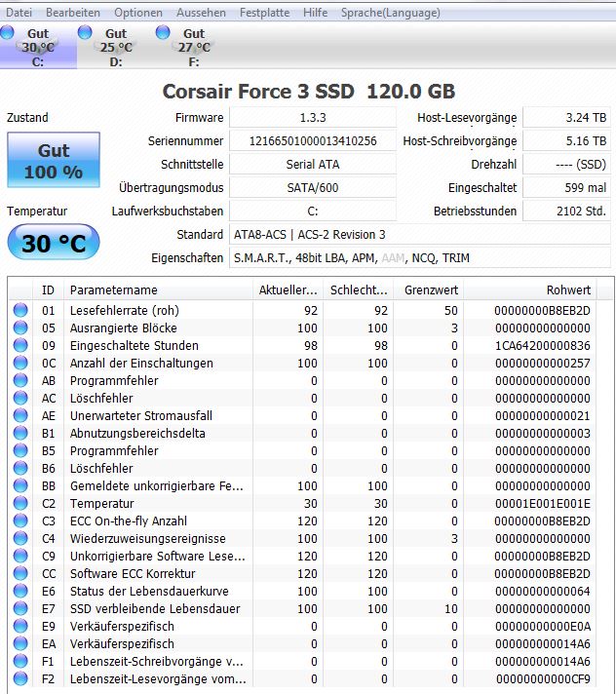616x694 pixels.
Task: Select the SSD verbleibende Lebensdauer parameter name
Action: point(155,609)
